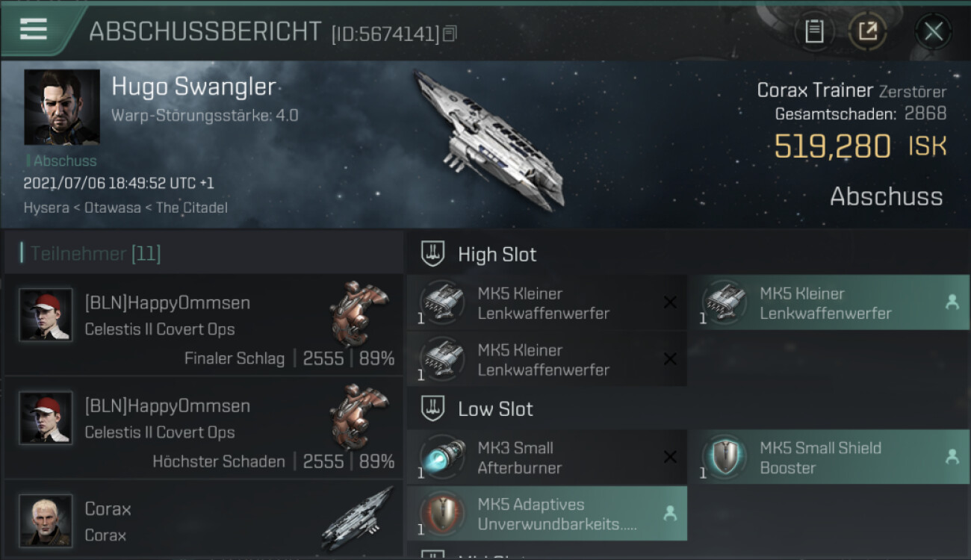This screenshot has height=560, width=971.
Task: Select Hugo Swangler's portrait
Action: [x=62, y=107]
